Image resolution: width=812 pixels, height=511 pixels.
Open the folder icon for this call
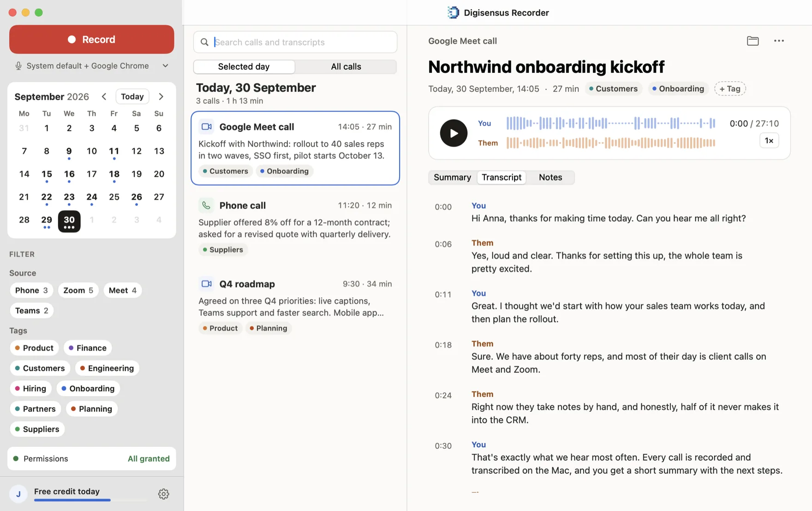(752, 41)
